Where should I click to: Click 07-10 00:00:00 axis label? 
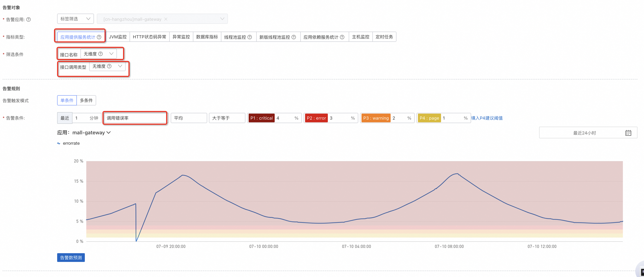click(x=264, y=246)
